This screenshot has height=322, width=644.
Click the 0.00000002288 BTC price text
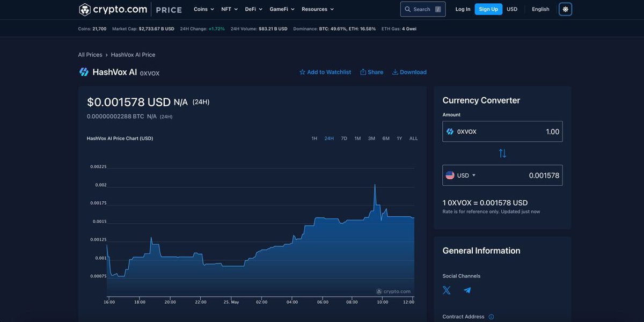pyautogui.click(x=115, y=116)
